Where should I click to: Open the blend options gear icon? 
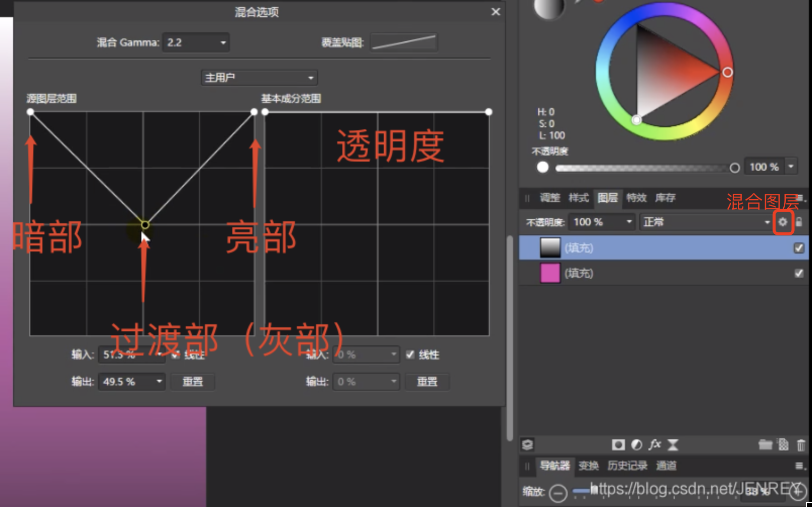783,222
